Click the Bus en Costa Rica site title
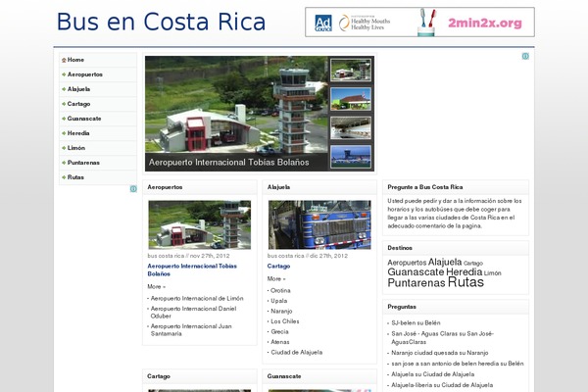 coord(162,22)
